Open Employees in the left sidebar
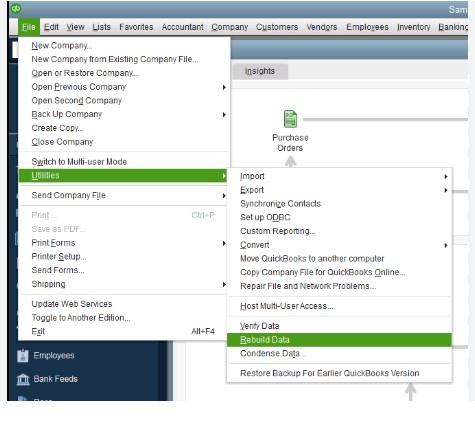The image size is (475, 426). point(54,356)
